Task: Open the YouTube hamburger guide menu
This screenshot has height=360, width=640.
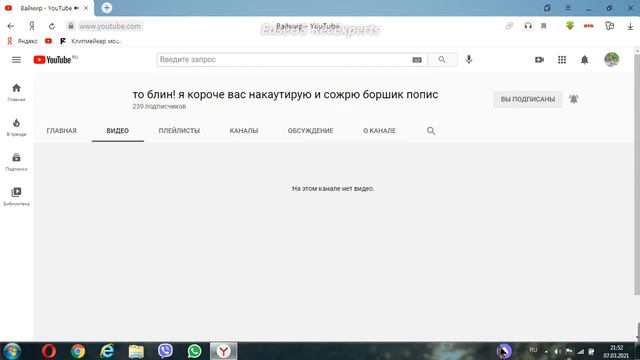Action: pos(16,60)
